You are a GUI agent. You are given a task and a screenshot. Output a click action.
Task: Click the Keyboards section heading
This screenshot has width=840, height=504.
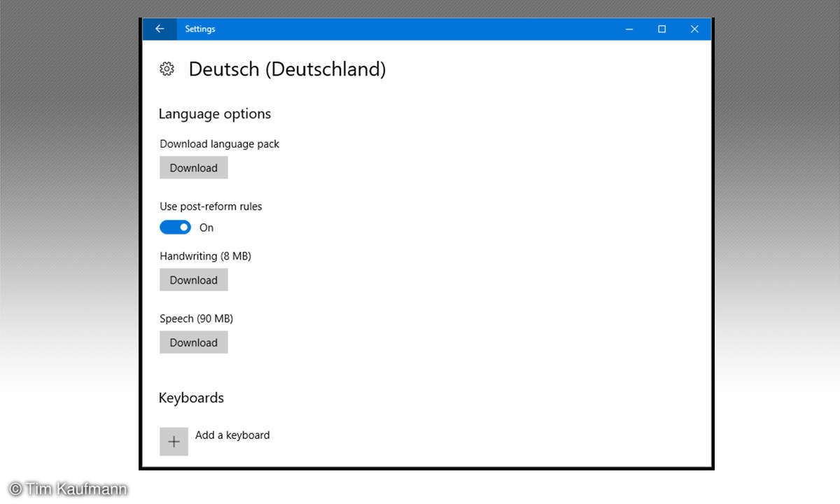point(191,398)
